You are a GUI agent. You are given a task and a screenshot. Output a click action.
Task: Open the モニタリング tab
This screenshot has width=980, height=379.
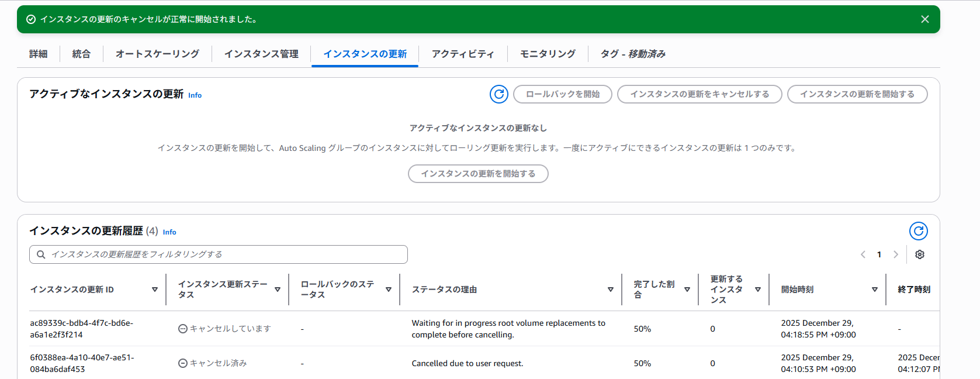(548, 54)
